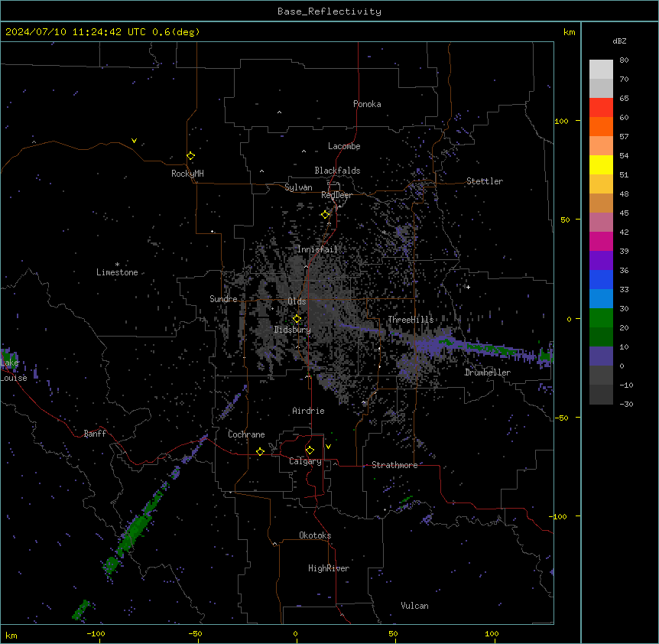The image size is (659, 644).
Task: Click the yellow diamond marker below RedDeer
Action: click(x=326, y=215)
